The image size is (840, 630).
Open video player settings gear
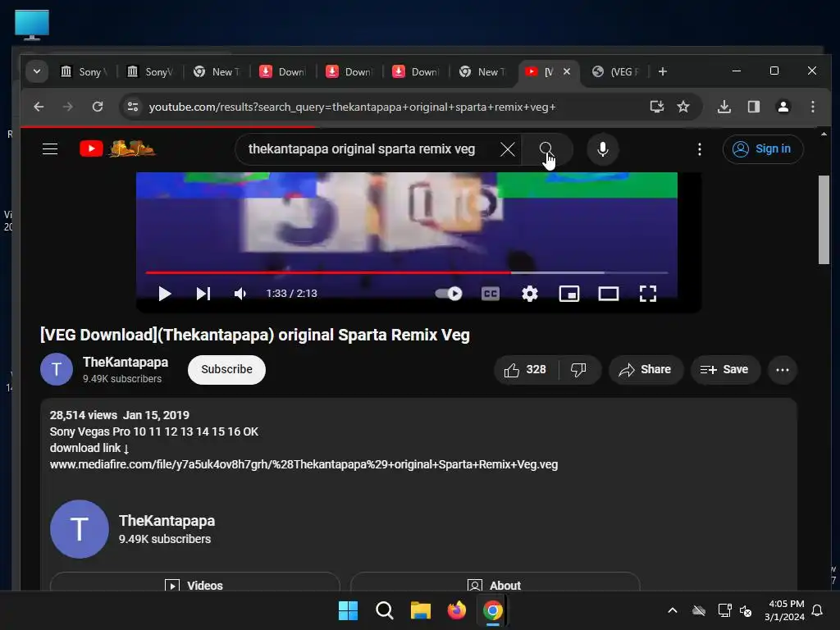pos(530,294)
